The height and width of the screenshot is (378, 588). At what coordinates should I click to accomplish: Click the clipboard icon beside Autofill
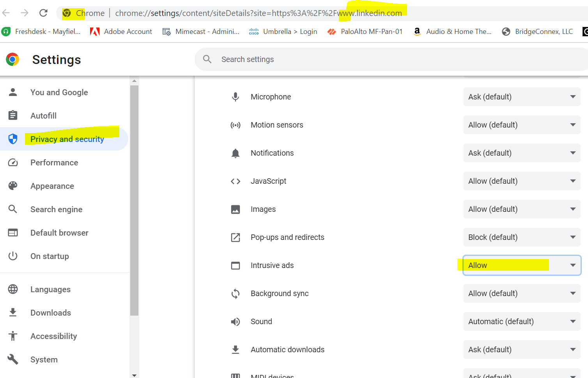tap(13, 115)
